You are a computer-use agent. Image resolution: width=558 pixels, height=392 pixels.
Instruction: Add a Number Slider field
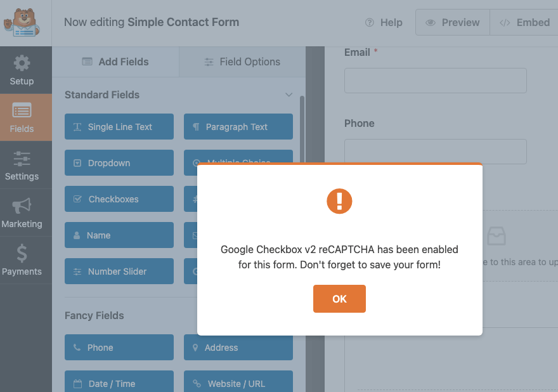[119, 271]
